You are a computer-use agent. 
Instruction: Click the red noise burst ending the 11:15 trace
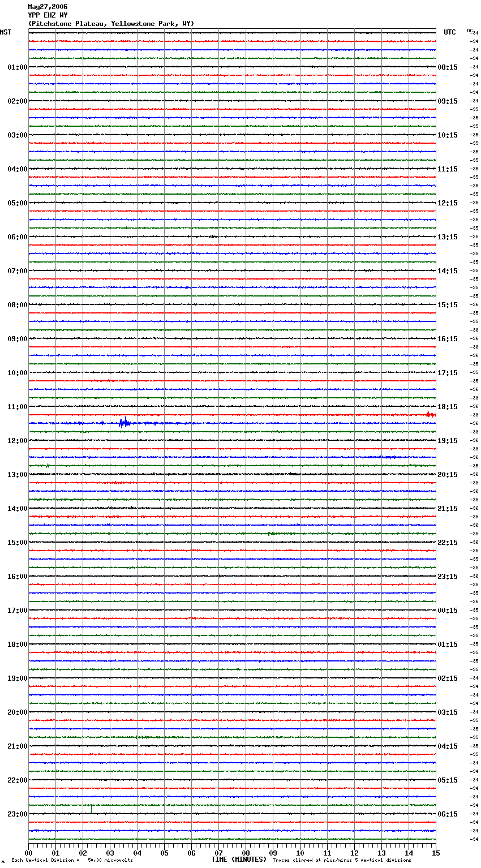[x=431, y=415]
